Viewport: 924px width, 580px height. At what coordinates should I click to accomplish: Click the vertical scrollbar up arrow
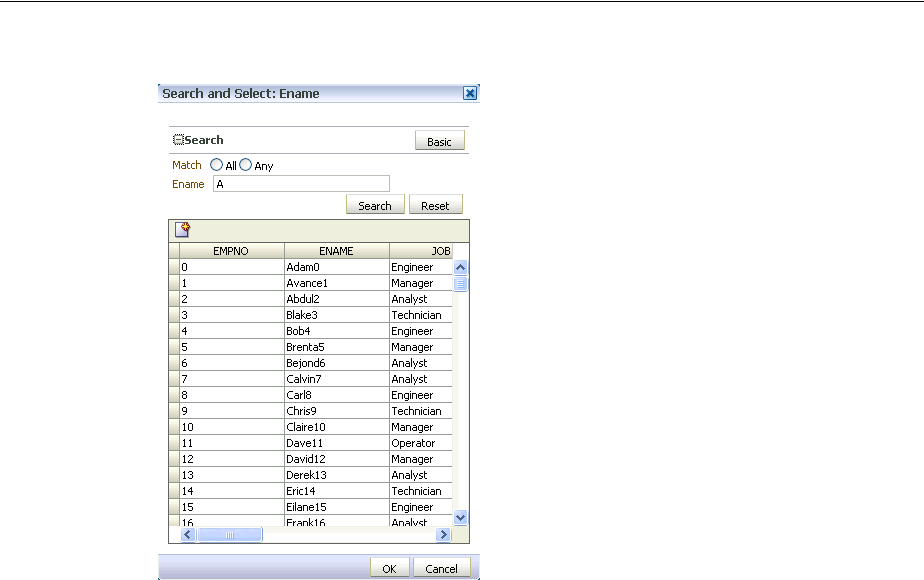point(460,268)
